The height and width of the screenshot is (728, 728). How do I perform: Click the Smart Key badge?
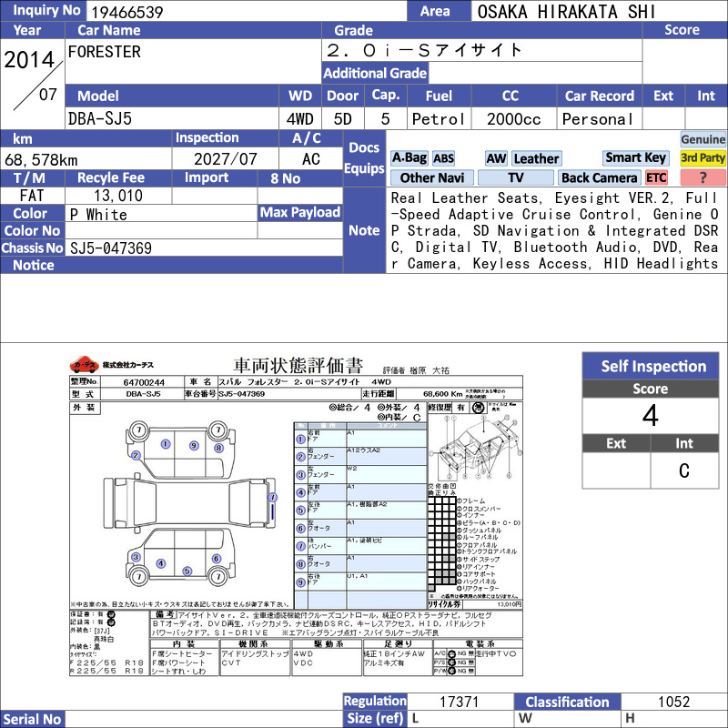[x=635, y=157]
